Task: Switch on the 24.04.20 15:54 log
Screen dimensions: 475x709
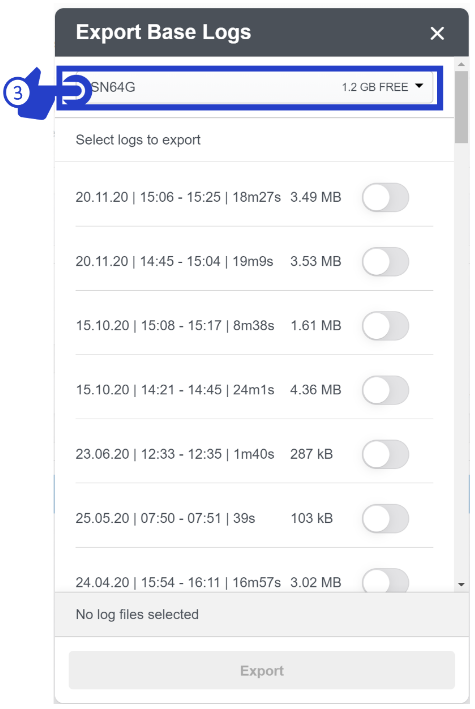Action: [x=385, y=581]
